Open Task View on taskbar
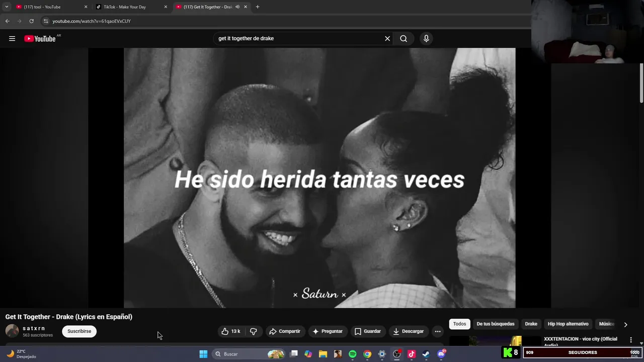Screen dimensions: 644x362 pos(294,354)
